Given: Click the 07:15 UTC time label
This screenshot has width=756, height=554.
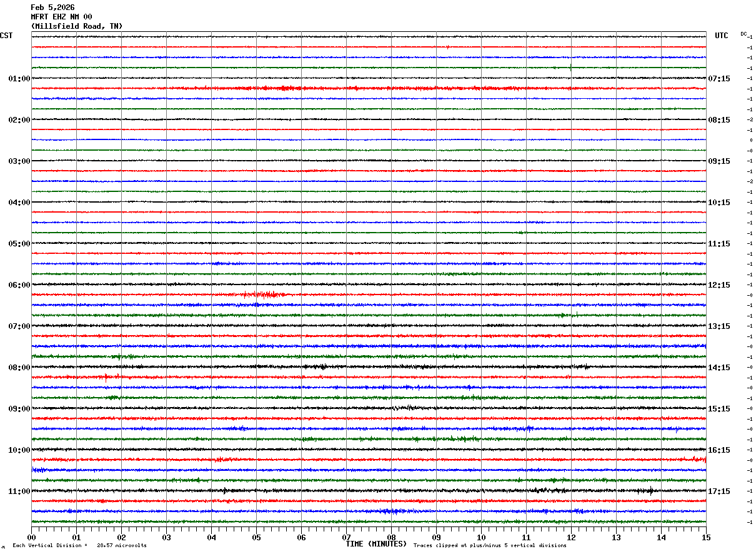Looking at the screenshot, I should pyautogui.click(x=719, y=79).
